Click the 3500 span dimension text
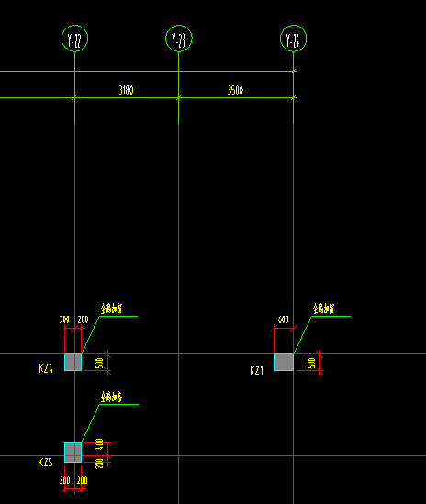Viewport: 426px width, 504px height. (235, 90)
